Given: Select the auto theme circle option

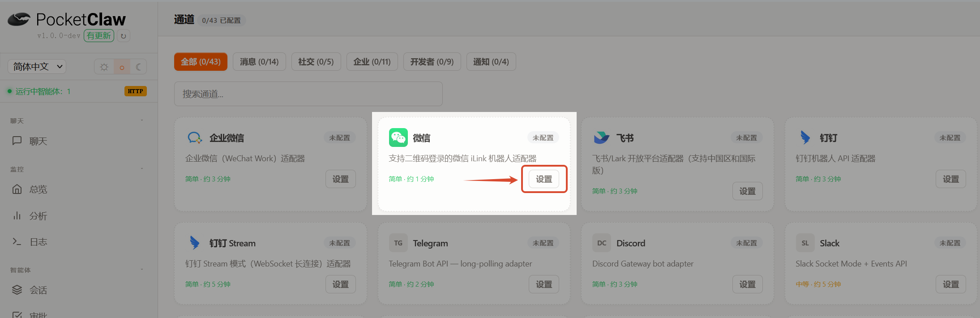Looking at the screenshot, I should pyautogui.click(x=122, y=67).
